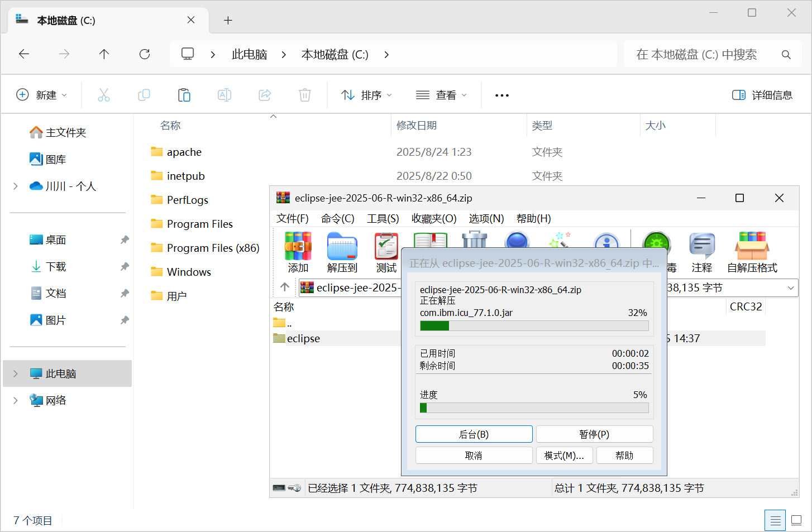Click the 32% file progress bar
Image resolution: width=812 pixels, height=532 pixels.
534,325
